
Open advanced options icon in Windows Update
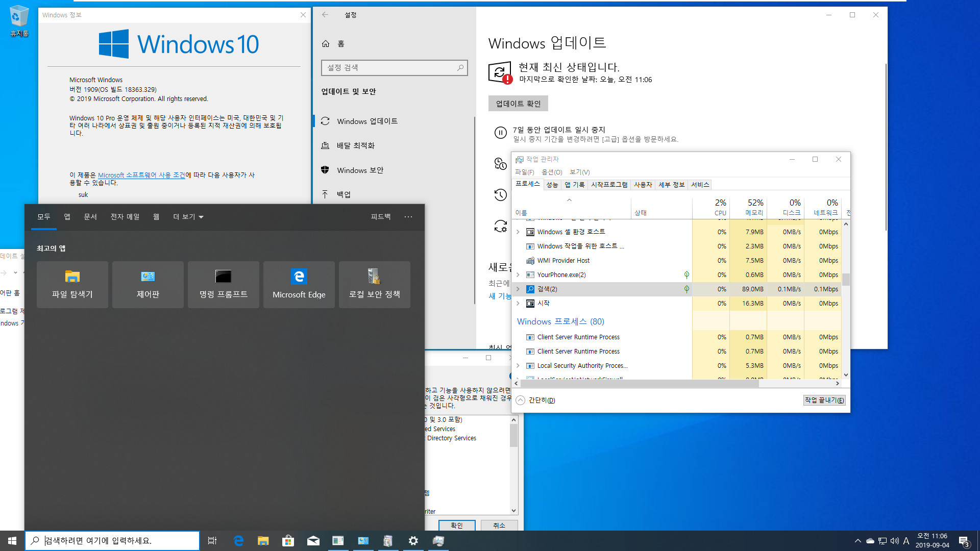pos(500,226)
